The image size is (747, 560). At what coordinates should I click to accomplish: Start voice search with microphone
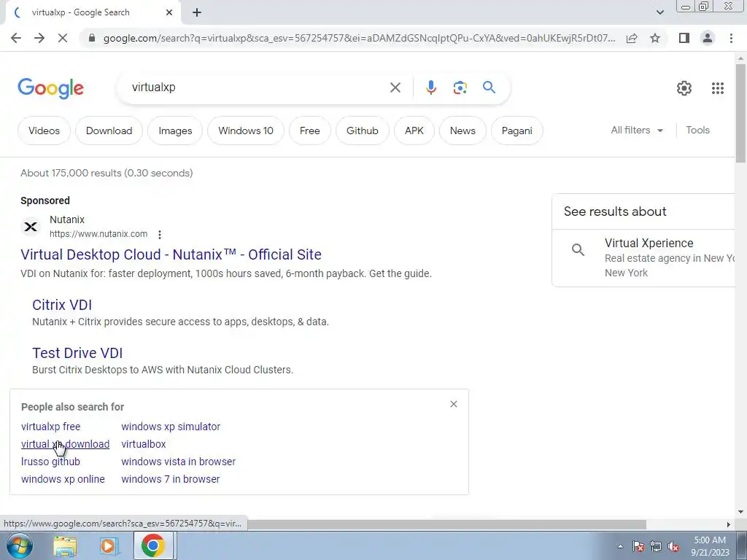430,87
